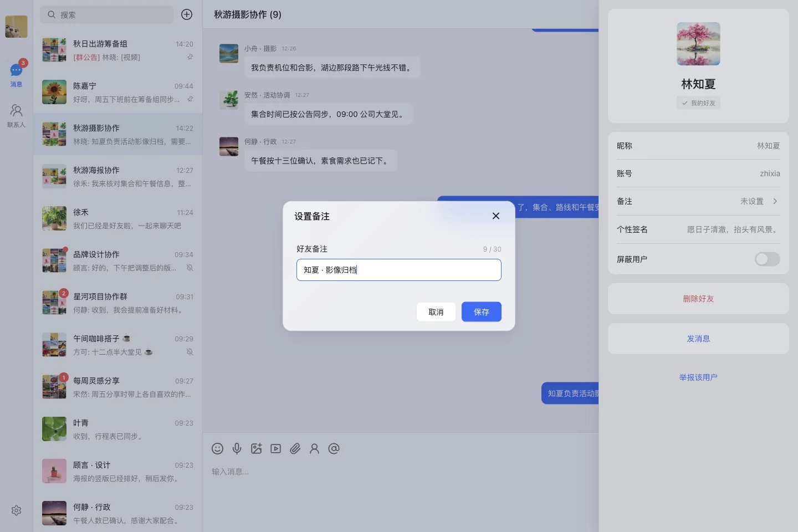This screenshot has height=532, width=798.
Task: Click the contact card person icon
Action: coord(314,448)
